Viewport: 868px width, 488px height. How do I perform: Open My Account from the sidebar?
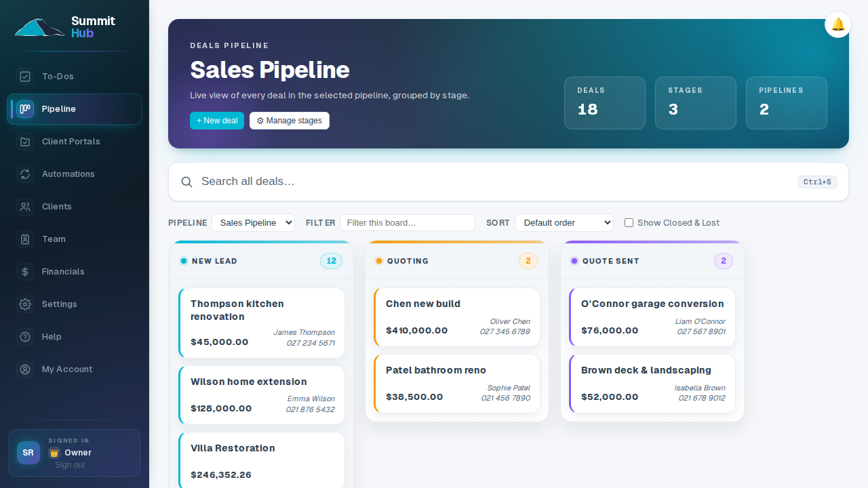(x=74, y=369)
